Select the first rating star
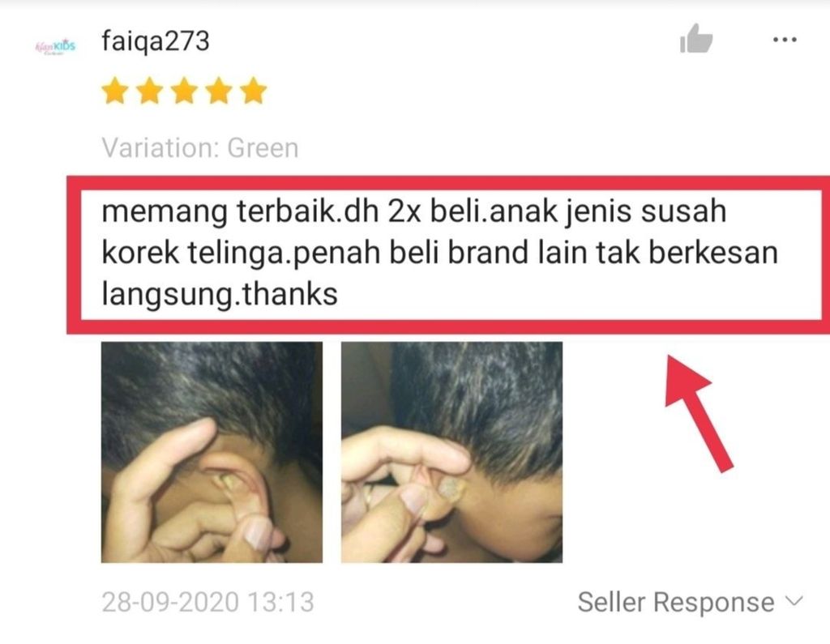The height and width of the screenshot is (644, 830). (x=115, y=91)
